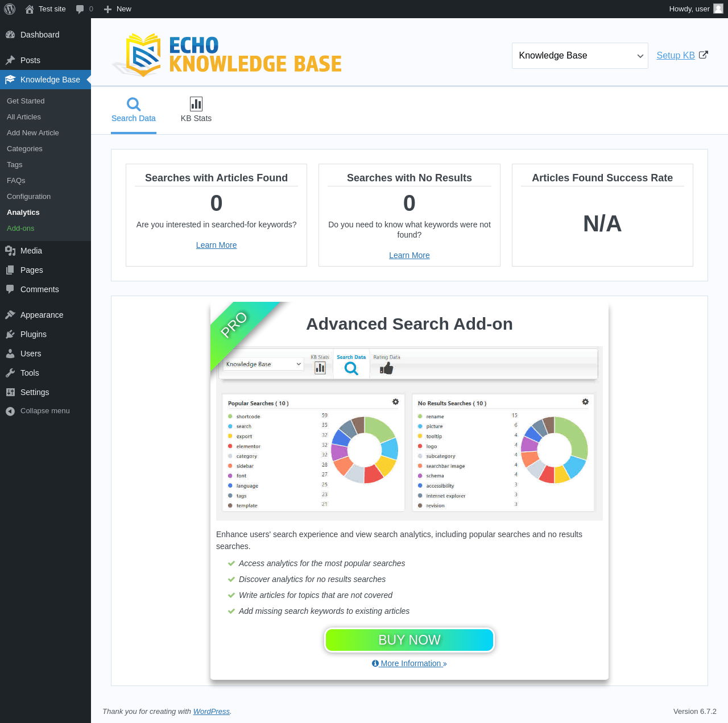Click the Posts pushpin icon
Image resolution: width=728 pixels, height=723 pixels.
click(x=10, y=60)
